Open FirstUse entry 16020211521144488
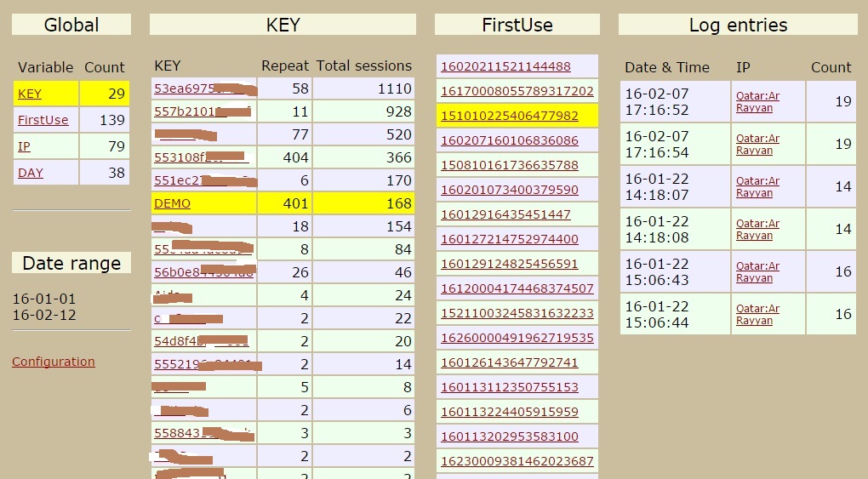Image resolution: width=868 pixels, height=479 pixels. coord(505,66)
